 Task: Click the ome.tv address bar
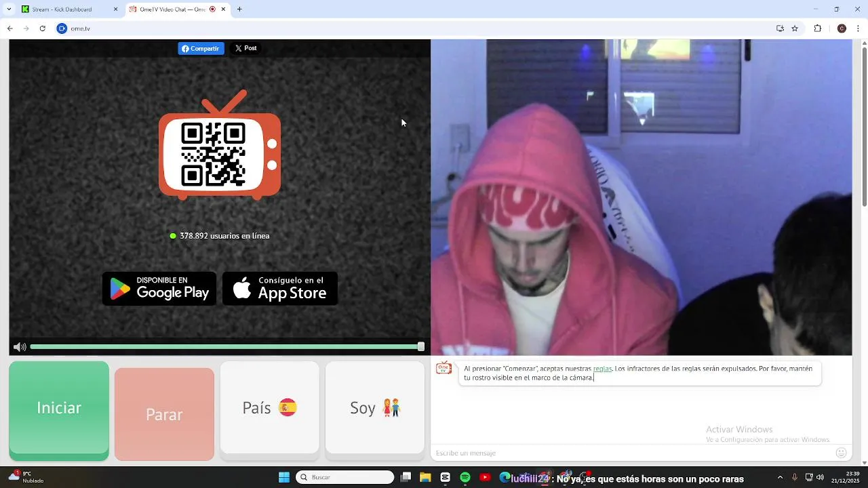(x=420, y=28)
